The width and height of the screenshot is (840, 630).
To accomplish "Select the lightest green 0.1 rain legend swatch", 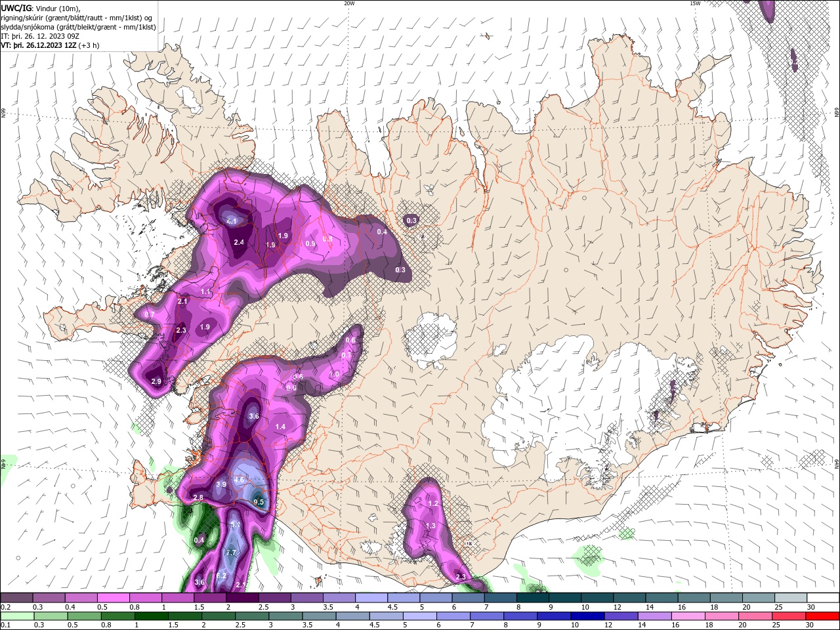I will pyautogui.click(x=16, y=616).
